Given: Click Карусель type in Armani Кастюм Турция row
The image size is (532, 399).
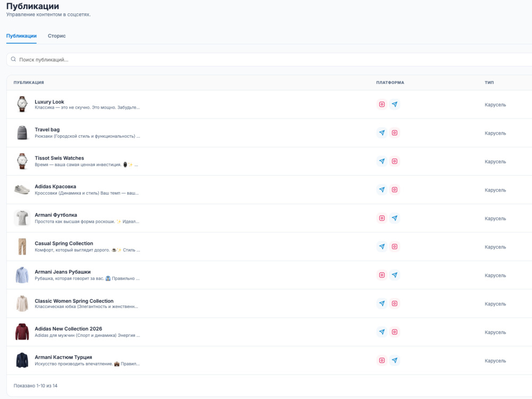Looking at the screenshot, I should coord(495,361).
